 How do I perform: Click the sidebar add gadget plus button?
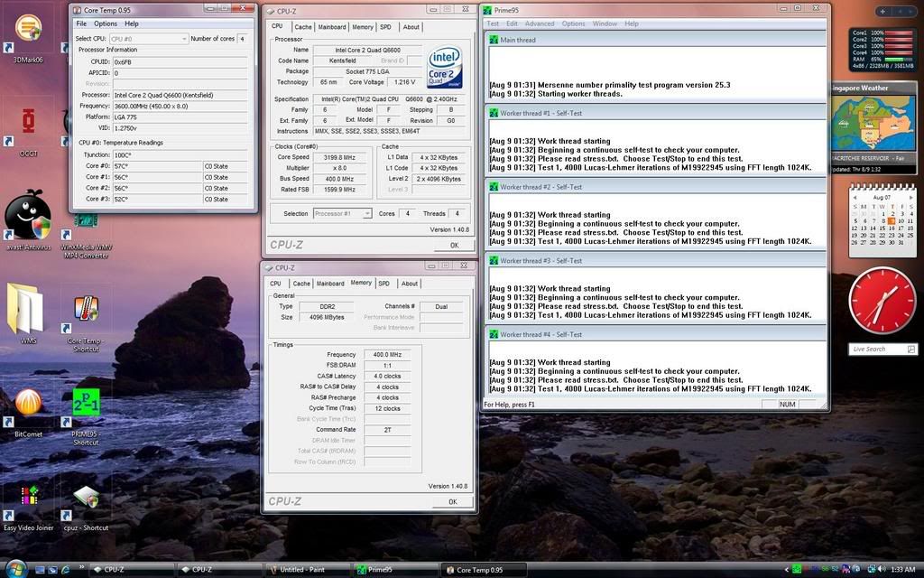click(x=882, y=11)
